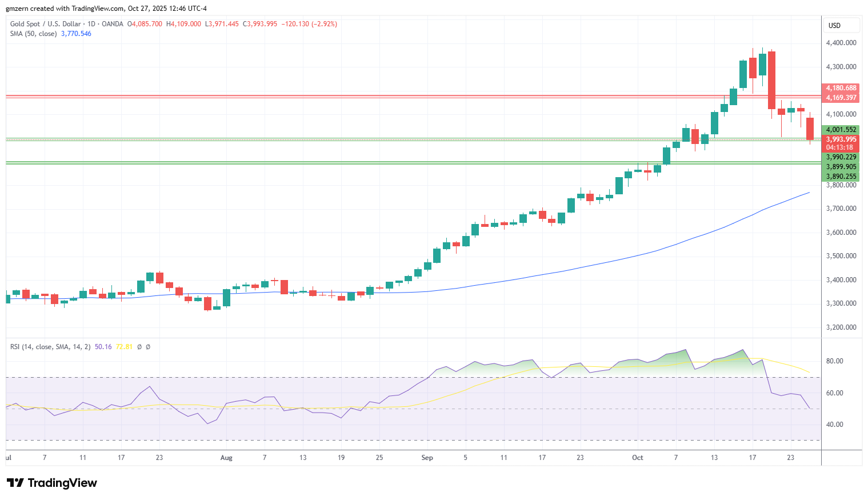Click the 40.00 RSI axis label

(835, 425)
